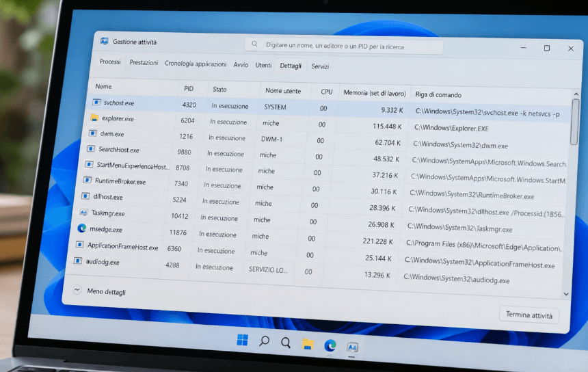
Task: Select the svchost.exe row name
Action: tap(119, 103)
